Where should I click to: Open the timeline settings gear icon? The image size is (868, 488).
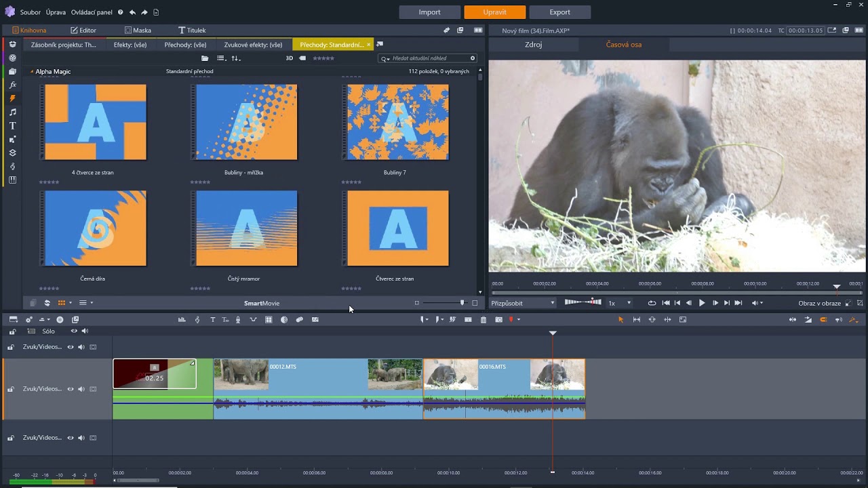tap(29, 319)
